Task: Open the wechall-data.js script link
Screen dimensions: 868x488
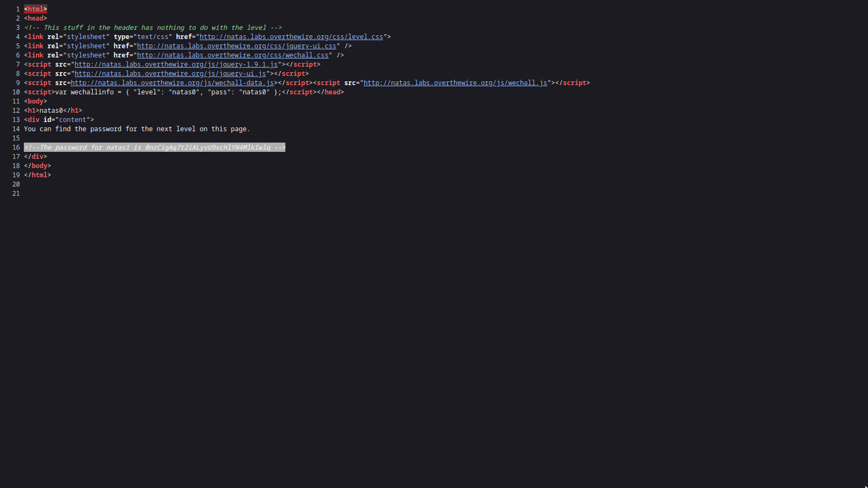Action: [x=173, y=83]
